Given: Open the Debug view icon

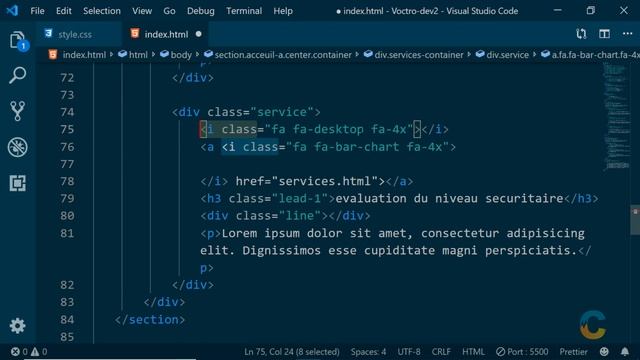Looking at the screenshot, I should 18,147.
